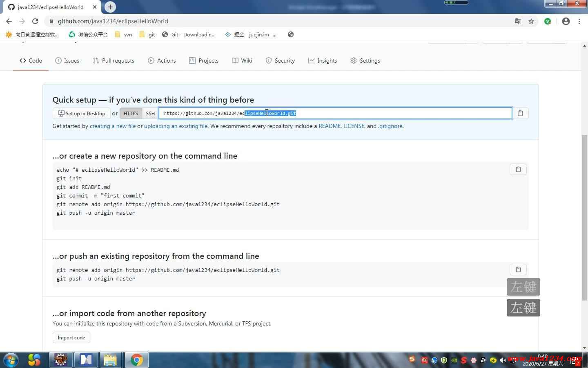Bookmark this page with the star icon

click(531, 21)
